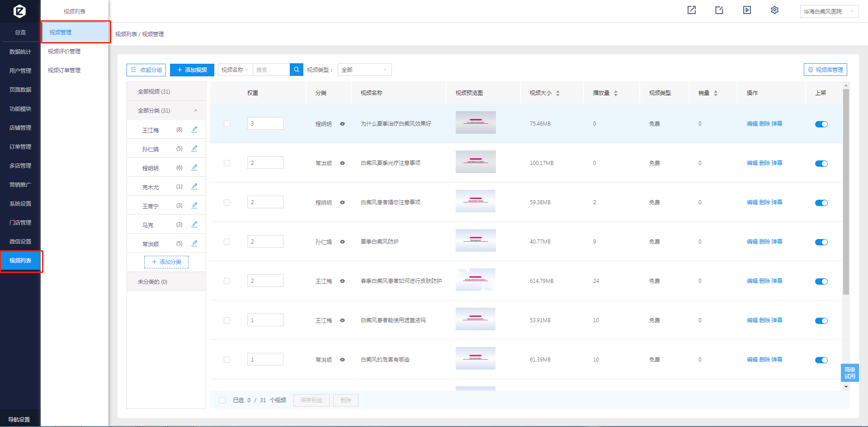The height and width of the screenshot is (427, 868).
Task: Open the 视频类型 dropdown showing 全部
Action: 364,70
